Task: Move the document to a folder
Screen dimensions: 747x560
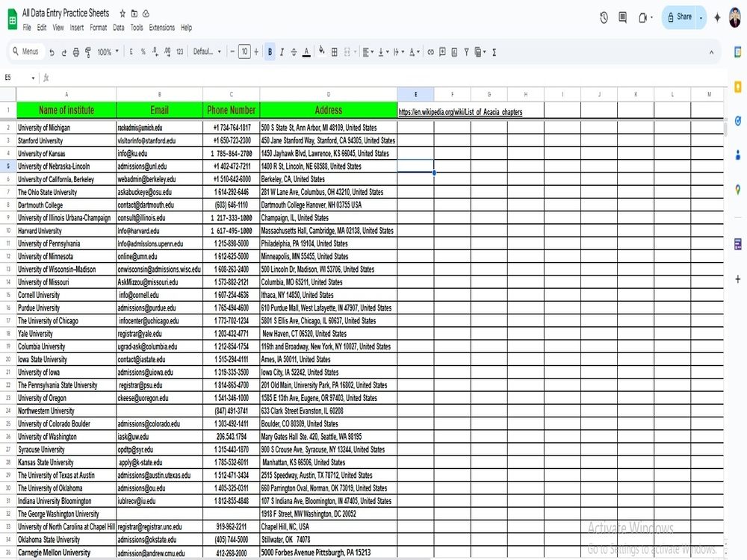Action: [x=134, y=13]
